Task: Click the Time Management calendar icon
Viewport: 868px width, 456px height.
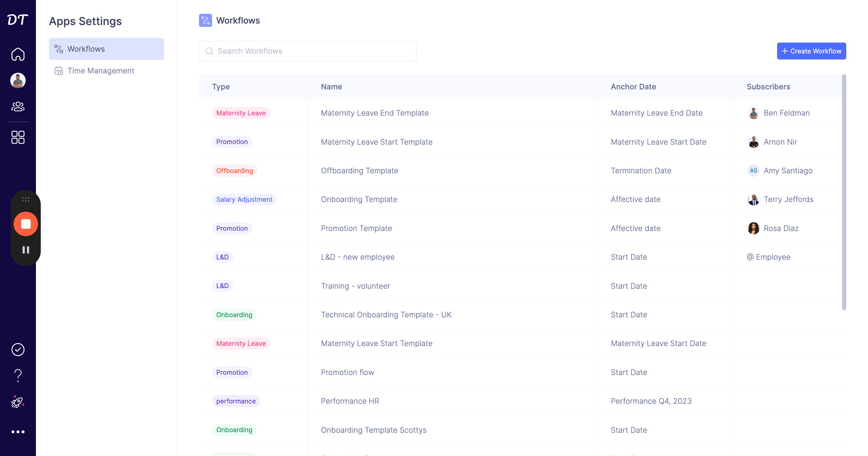Action: tap(59, 70)
